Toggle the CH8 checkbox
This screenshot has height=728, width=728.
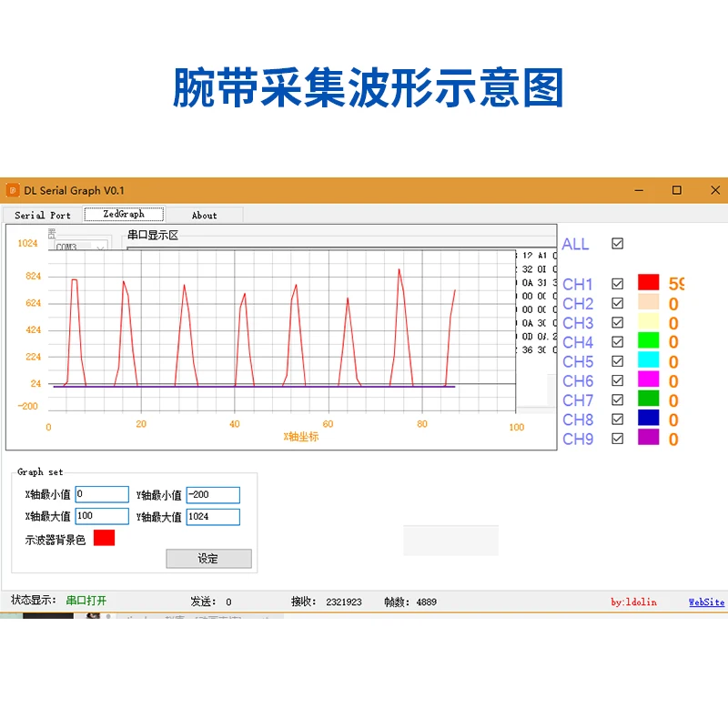618,420
